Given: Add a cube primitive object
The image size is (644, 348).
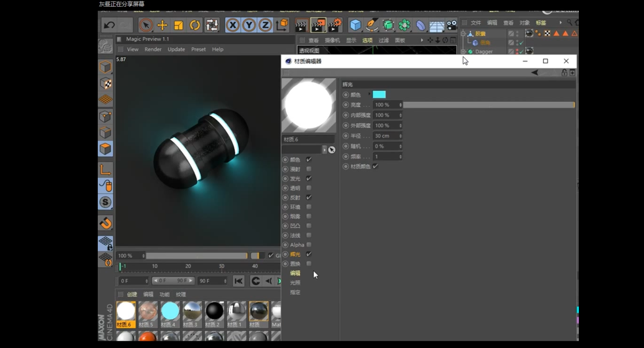Looking at the screenshot, I should [x=355, y=25].
